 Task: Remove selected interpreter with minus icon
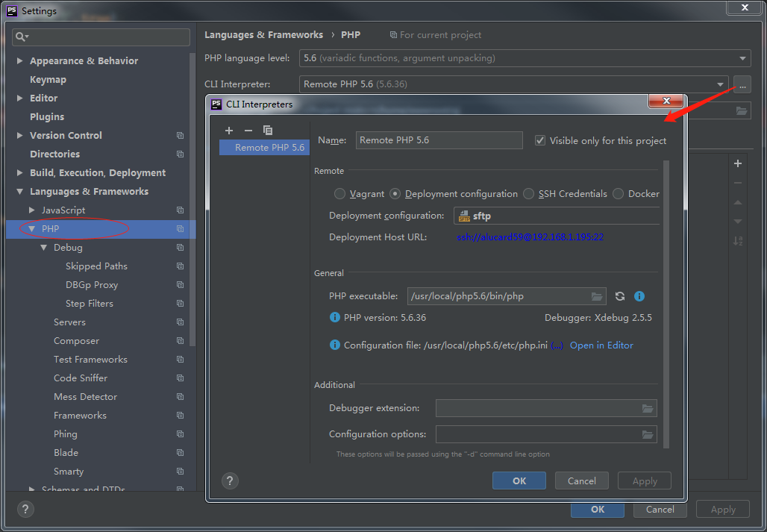(x=248, y=131)
